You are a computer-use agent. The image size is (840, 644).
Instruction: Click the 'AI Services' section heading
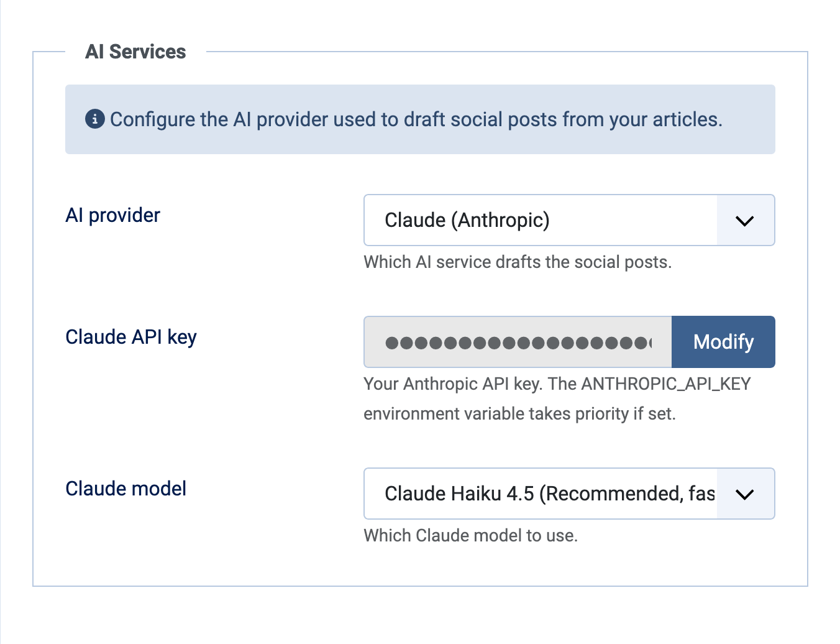point(135,52)
